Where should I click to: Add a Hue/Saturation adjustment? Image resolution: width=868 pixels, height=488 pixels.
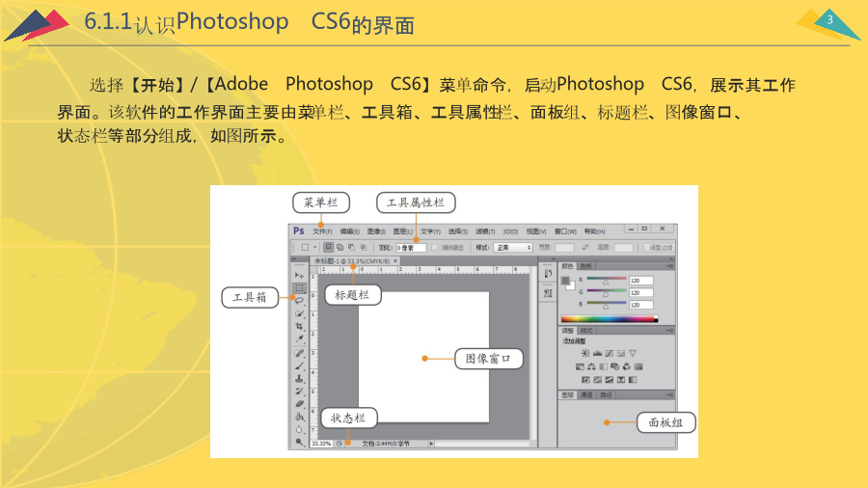pyautogui.click(x=581, y=366)
